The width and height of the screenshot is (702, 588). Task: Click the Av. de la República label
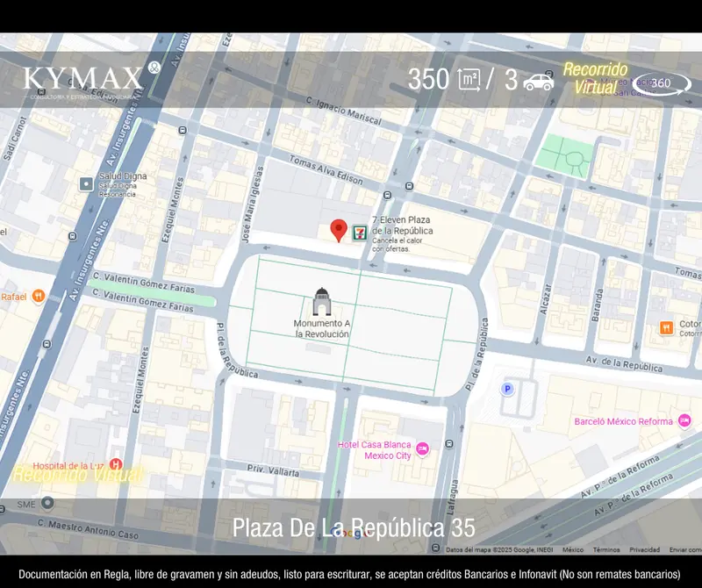(624, 364)
